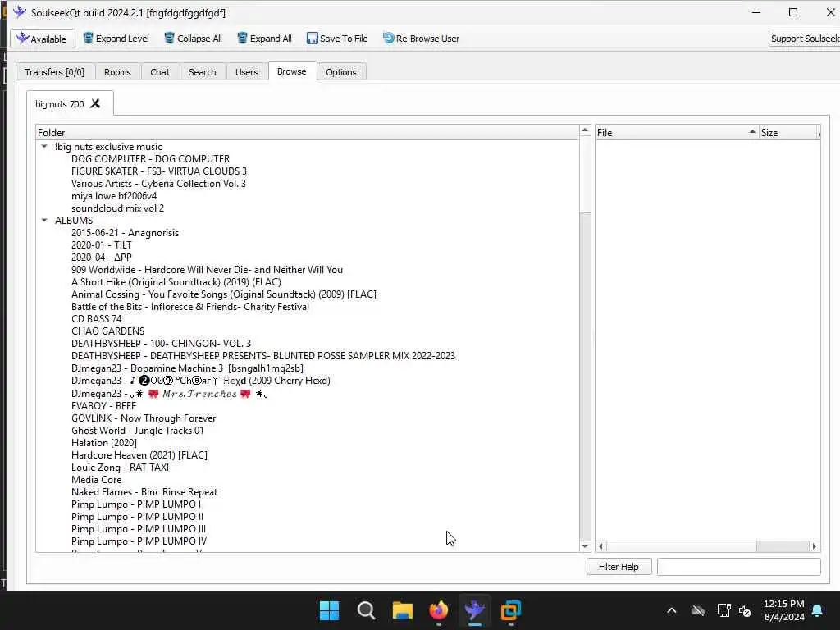The width and height of the screenshot is (840, 630).
Task: Select Cyberia Collection Vol. 3 folder
Action: click(x=158, y=184)
